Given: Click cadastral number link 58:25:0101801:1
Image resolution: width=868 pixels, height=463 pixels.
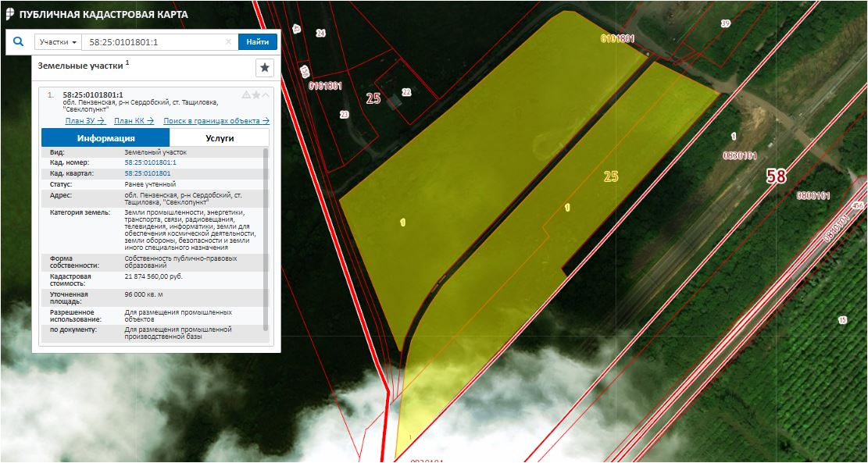Looking at the screenshot, I should coord(150,162).
